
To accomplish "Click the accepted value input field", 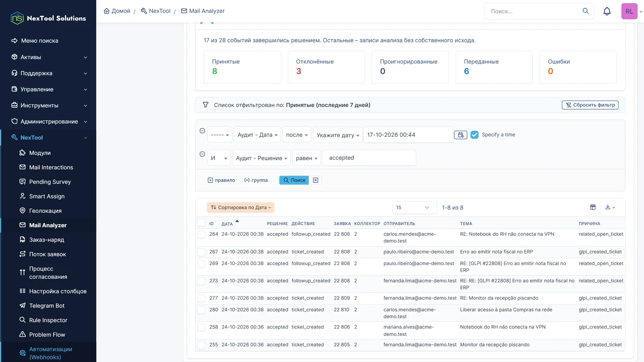I will click(x=369, y=158).
